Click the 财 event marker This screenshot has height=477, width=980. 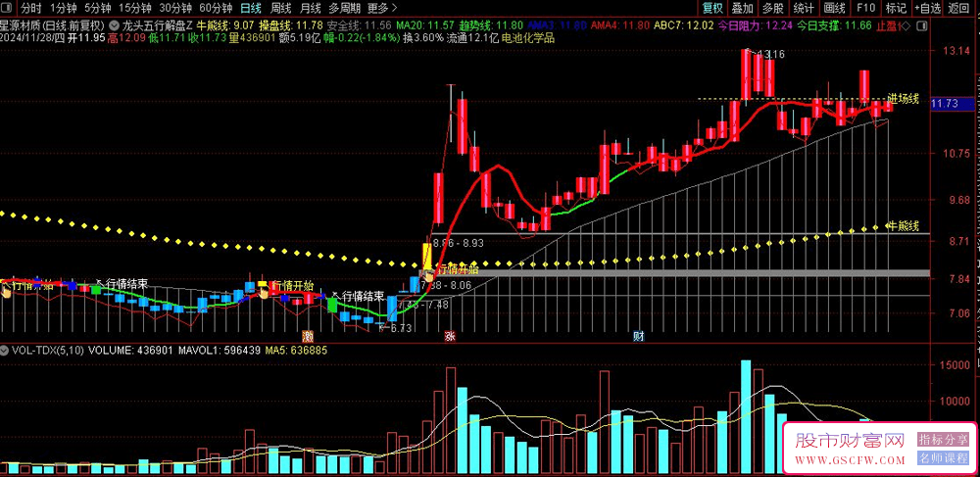pos(639,336)
